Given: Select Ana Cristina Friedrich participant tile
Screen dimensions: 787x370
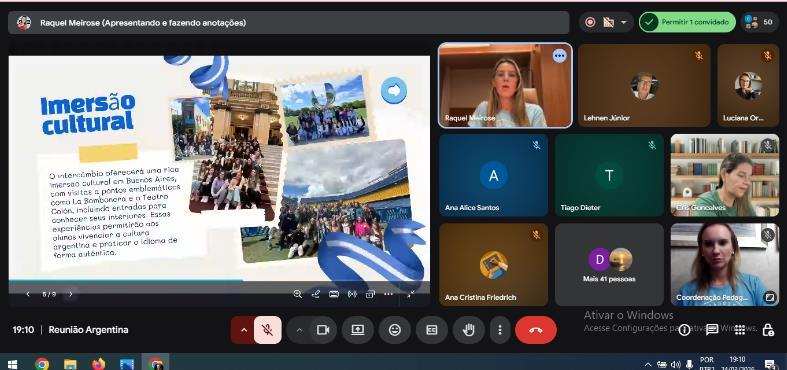Looking at the screenshot, I should coord(493,265).
